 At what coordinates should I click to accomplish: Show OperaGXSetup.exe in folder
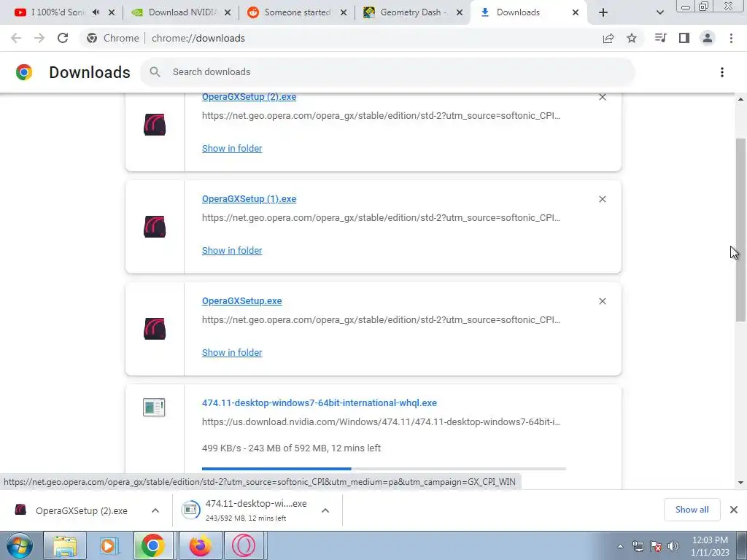coord(232,352)
